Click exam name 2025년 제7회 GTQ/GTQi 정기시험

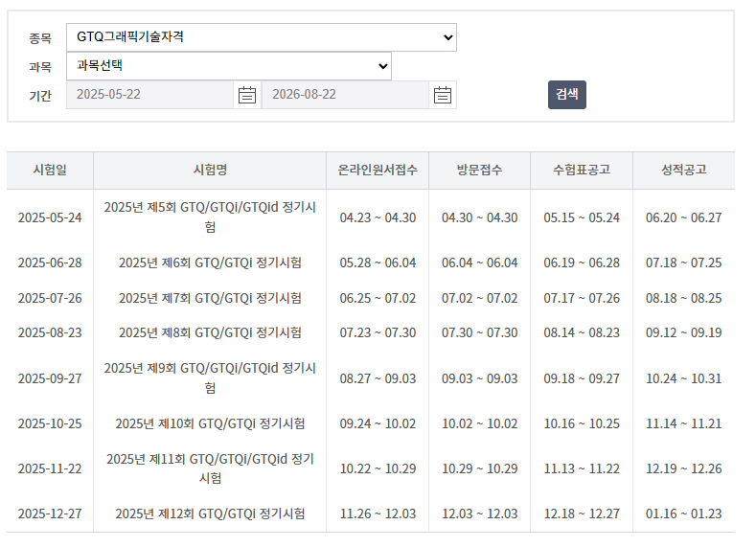point(210,298)
